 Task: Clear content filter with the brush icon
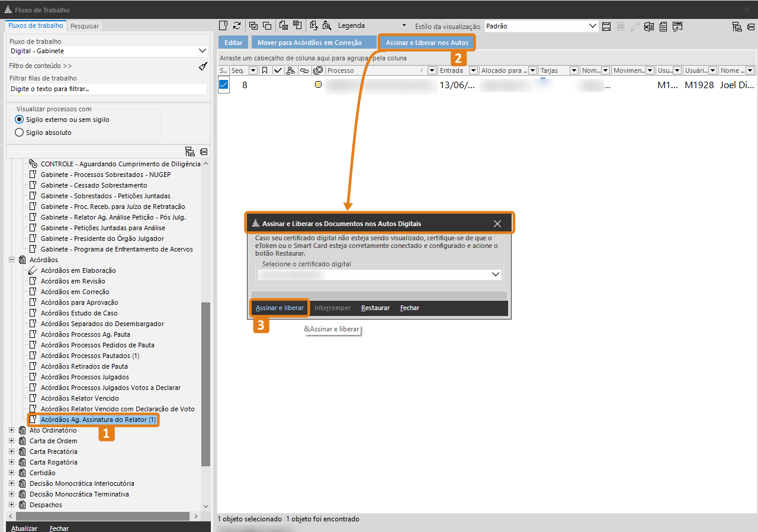click(203, 66)
